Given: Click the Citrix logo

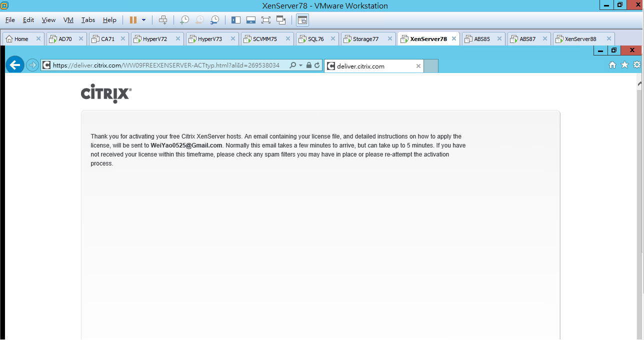Looking at the screenshot, I should [106, 94].
